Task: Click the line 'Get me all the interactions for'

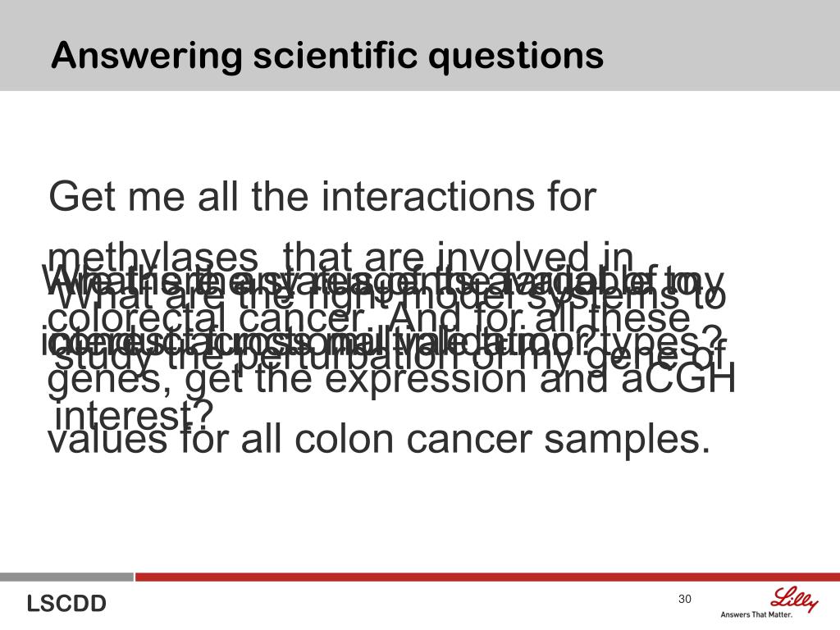Action: click(322, 196)
